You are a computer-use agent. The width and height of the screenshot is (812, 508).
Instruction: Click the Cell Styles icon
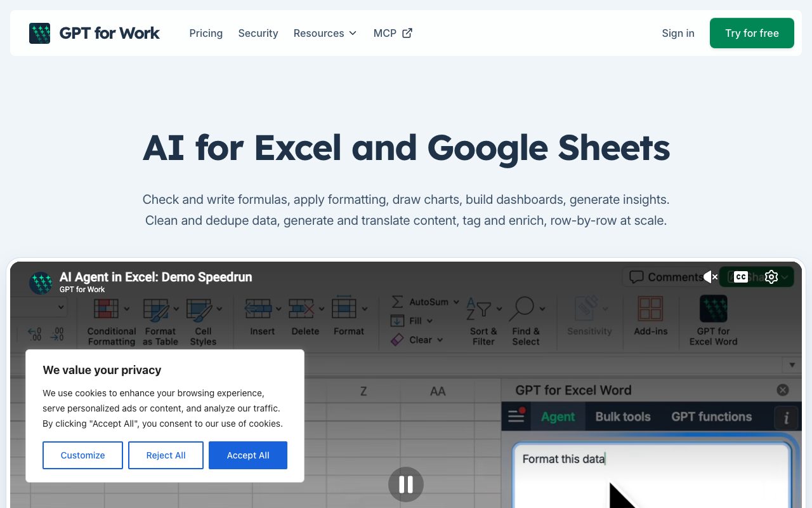[199, 309]
